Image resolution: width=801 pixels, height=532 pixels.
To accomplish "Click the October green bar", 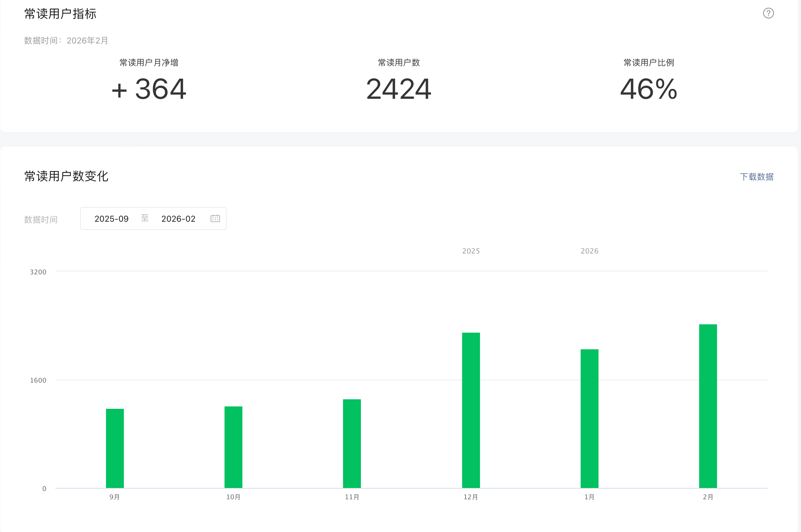I will point(233,447).
